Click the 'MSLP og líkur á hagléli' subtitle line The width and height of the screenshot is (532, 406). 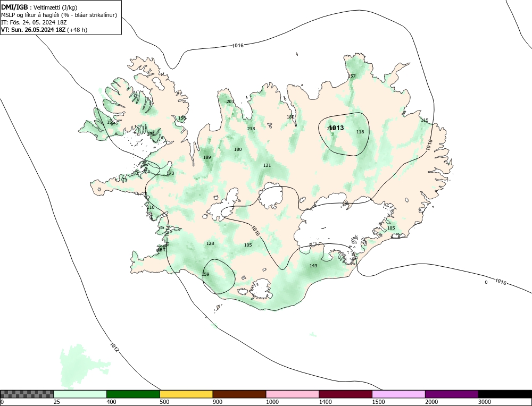pyautogui.click(x=59, y=15)
